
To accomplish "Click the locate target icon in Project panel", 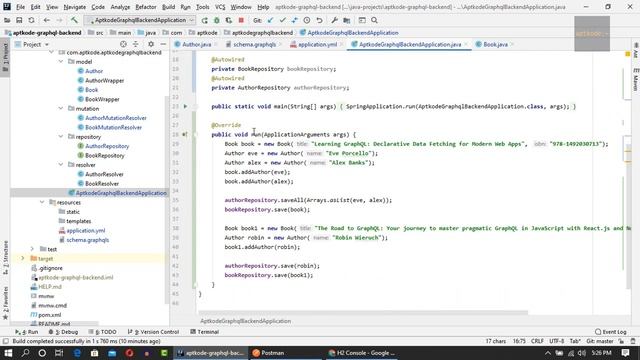I will tap(123, 44).
